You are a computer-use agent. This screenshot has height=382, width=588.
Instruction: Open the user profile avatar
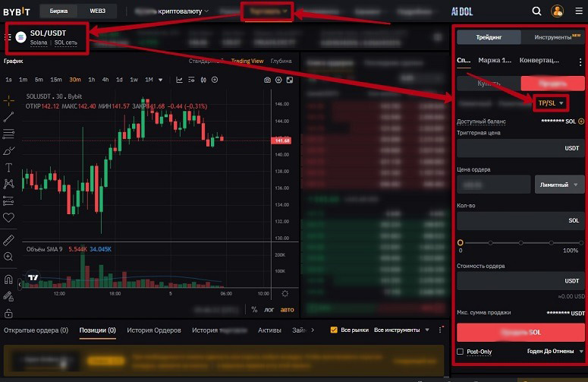(x=558, y=11)
